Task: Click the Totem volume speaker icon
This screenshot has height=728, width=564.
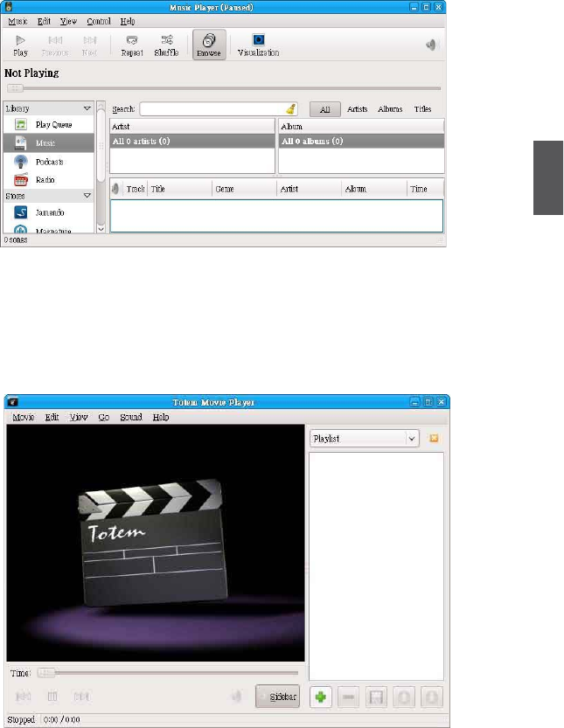Action: click(x=236, y=696)
